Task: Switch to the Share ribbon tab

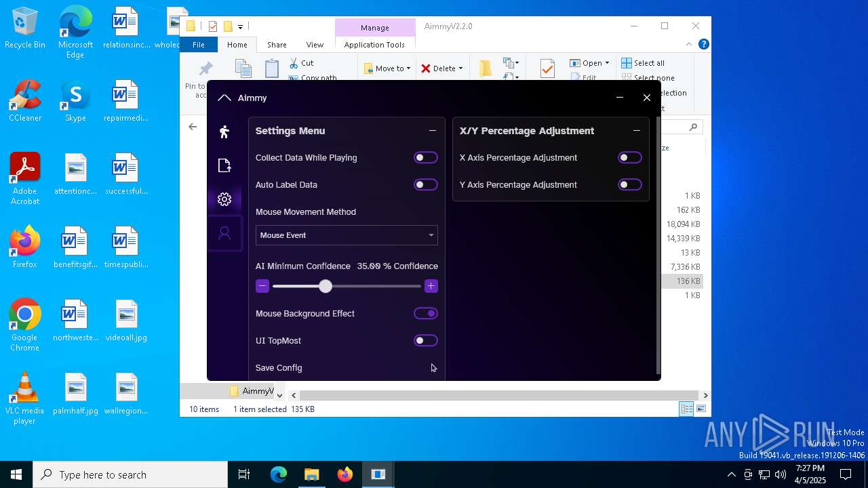Action: [277, 45]
